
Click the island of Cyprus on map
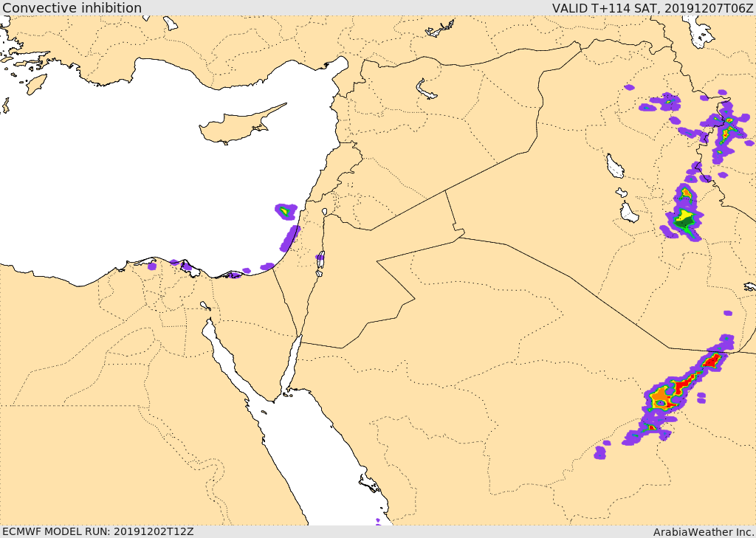[x=238, y=125]
